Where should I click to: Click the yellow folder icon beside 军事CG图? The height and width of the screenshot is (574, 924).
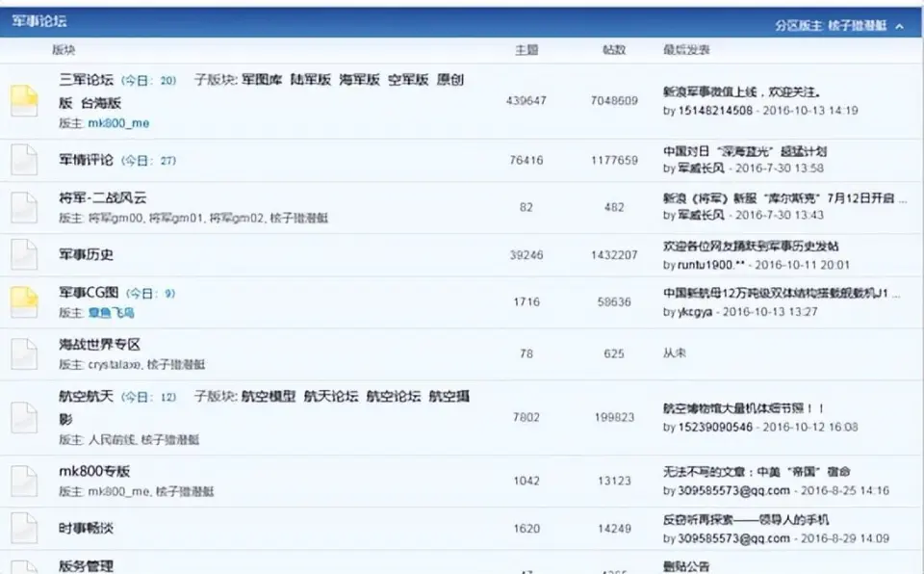[24, 301]
